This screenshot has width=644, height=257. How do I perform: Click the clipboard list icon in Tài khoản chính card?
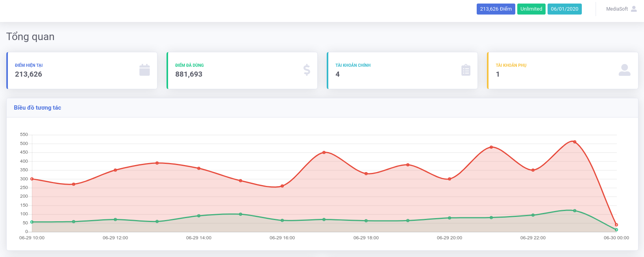pos(466,70)
